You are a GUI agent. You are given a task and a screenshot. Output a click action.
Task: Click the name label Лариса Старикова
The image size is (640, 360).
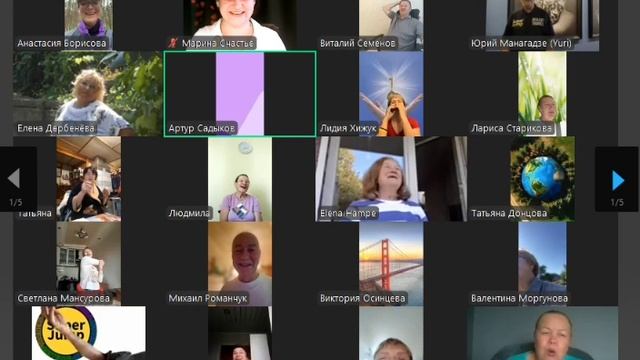[511, 128]
